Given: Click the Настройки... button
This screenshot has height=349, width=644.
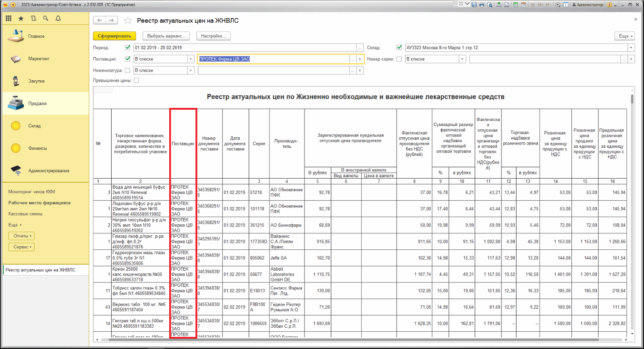Looking at the screenshot, I should pyautogui.click(x=214, y=36).
